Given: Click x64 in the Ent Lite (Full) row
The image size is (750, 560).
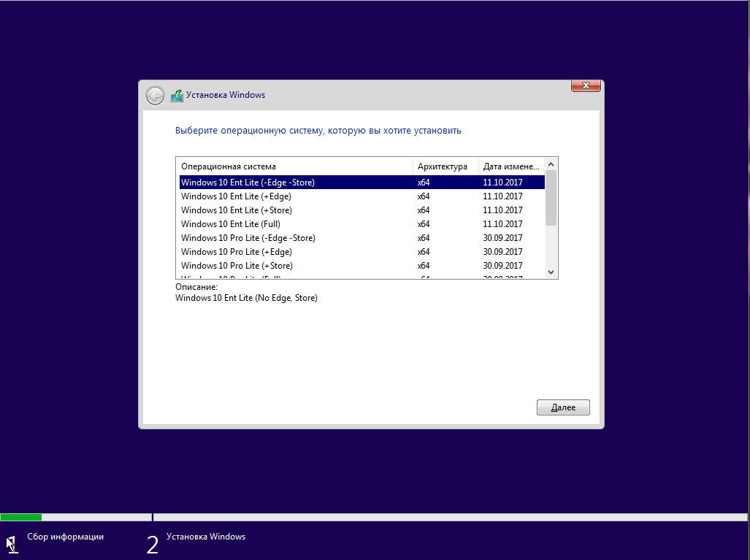Looking at the screenshot, I should click(424, 224).
